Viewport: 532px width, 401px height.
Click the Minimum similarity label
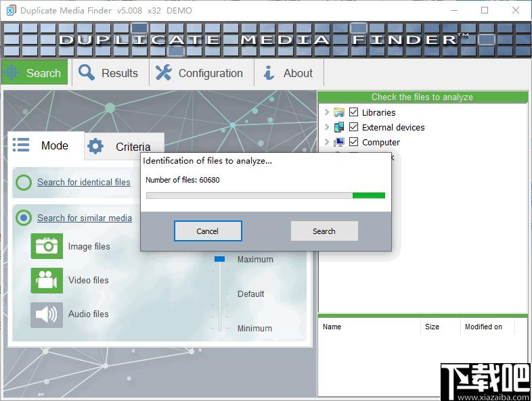pos(254,329)
